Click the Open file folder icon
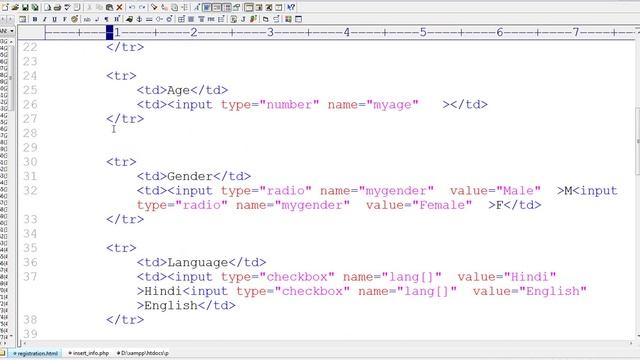Viewport: 640px width, 360px height. point(15,7)
